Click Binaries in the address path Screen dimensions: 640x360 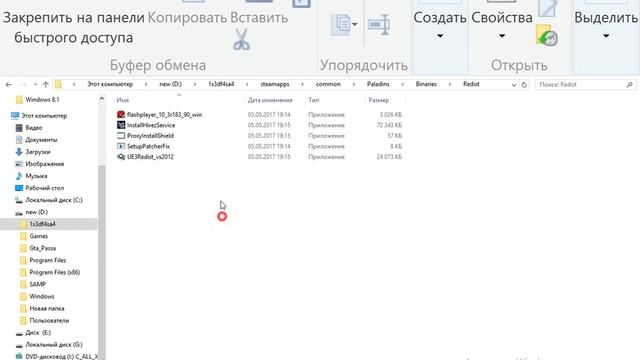(x=426, y=84)
